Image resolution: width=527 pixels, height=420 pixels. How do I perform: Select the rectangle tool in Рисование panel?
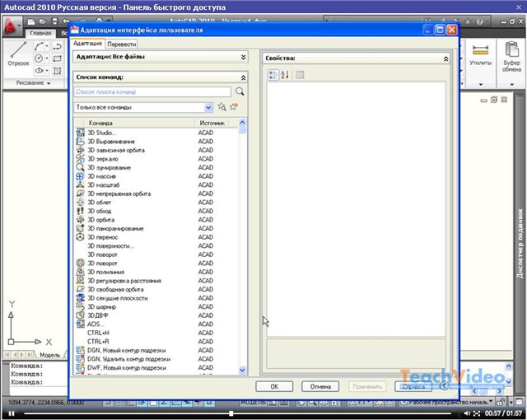click(58, 58)
